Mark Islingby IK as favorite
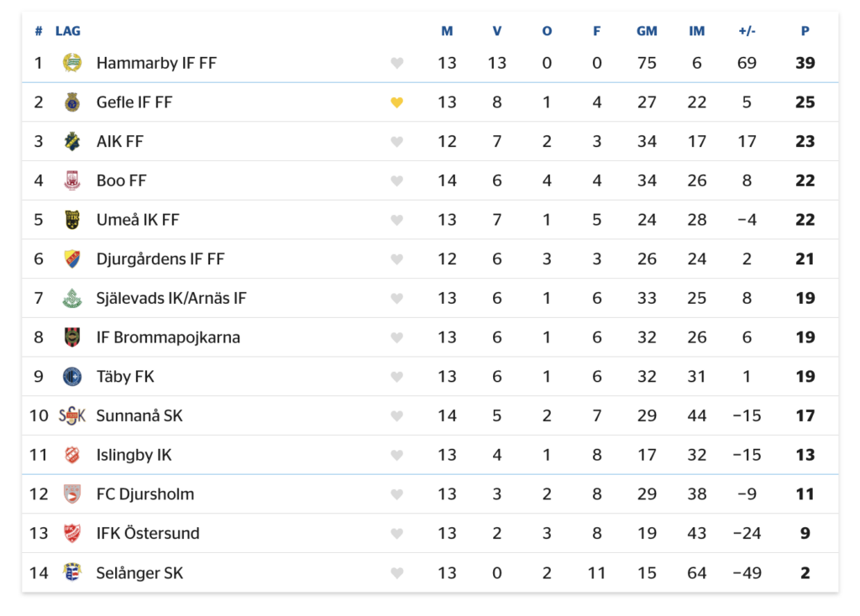Viewport: 860px width, 616px height. (396, 455)
